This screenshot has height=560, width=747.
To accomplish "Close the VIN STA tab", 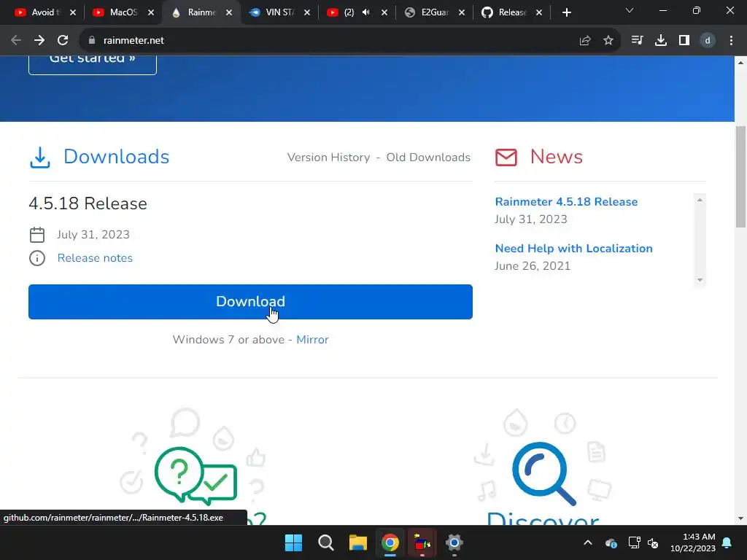I will pos(307,12).
